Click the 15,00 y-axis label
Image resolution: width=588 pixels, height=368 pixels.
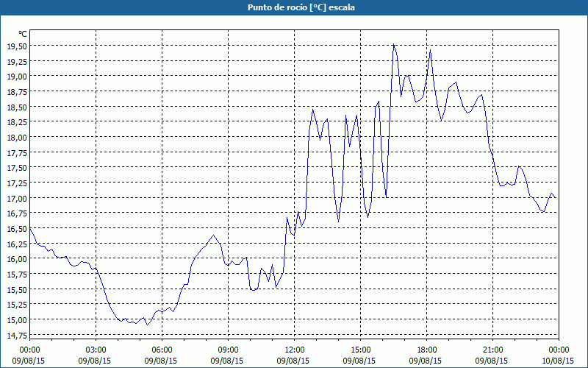tap(17, 320)
